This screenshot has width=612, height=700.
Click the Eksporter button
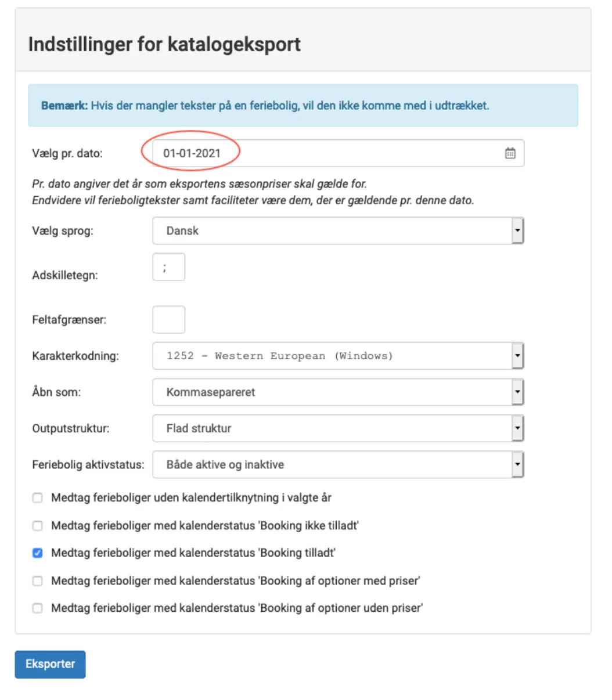[50, 664]
